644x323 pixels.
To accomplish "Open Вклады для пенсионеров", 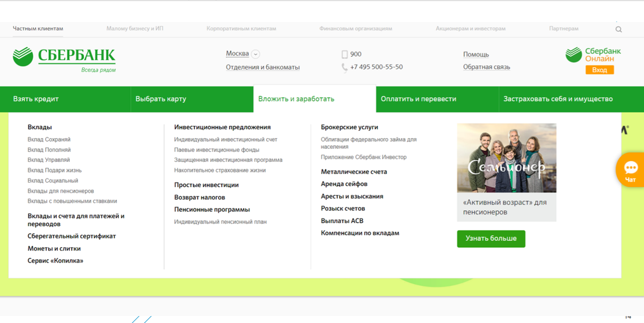I will [61, 191].
